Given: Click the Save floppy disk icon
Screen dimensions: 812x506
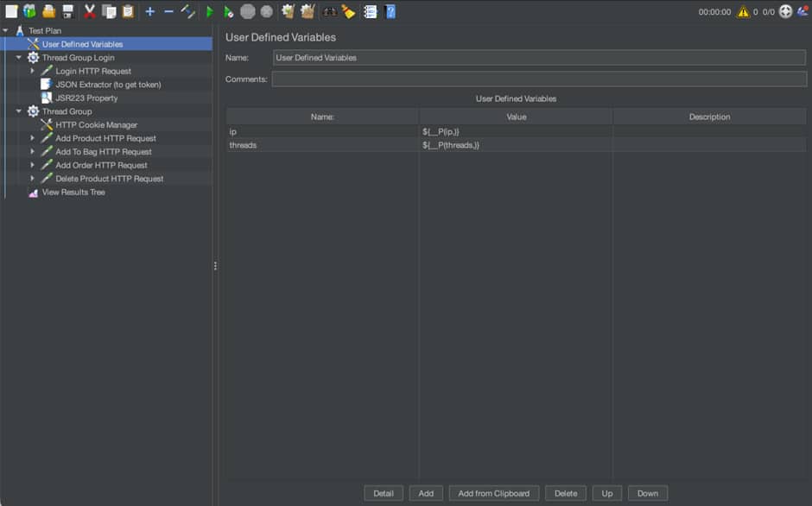Looking at the screenshot, I should [68, 11].
